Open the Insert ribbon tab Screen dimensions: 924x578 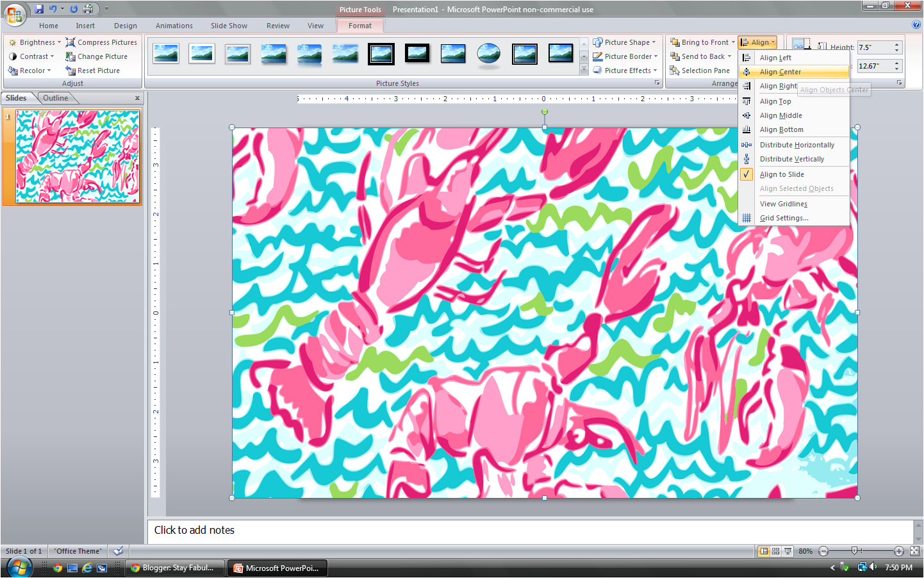[85, 26]
